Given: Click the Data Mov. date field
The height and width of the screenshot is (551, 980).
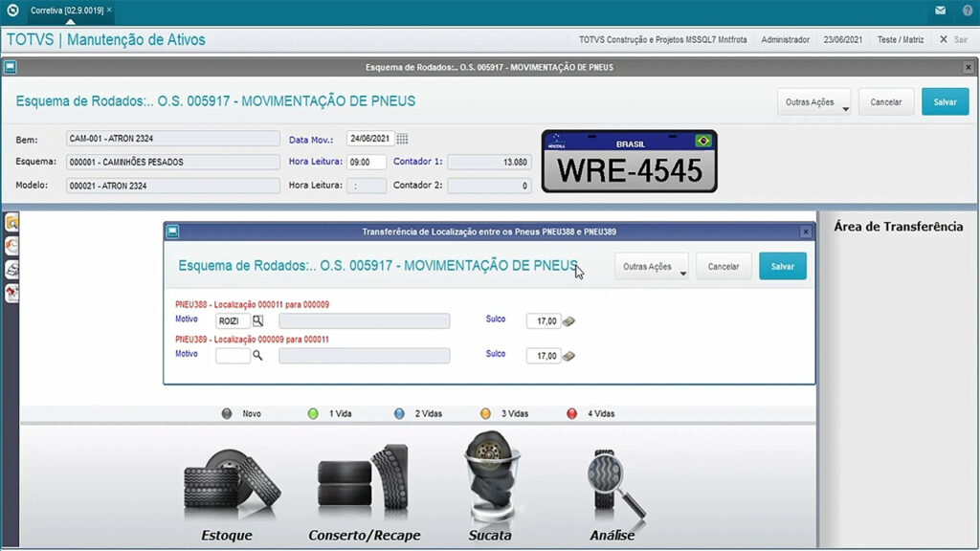Looking at the screenshot, I should click(x=370, y=139).
